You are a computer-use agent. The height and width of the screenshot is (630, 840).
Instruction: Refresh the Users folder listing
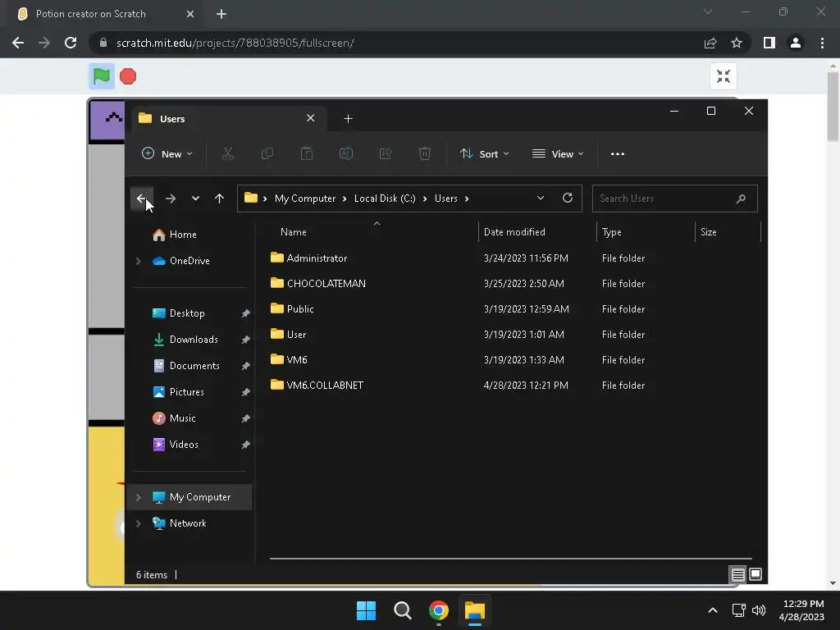pos(568,198)
